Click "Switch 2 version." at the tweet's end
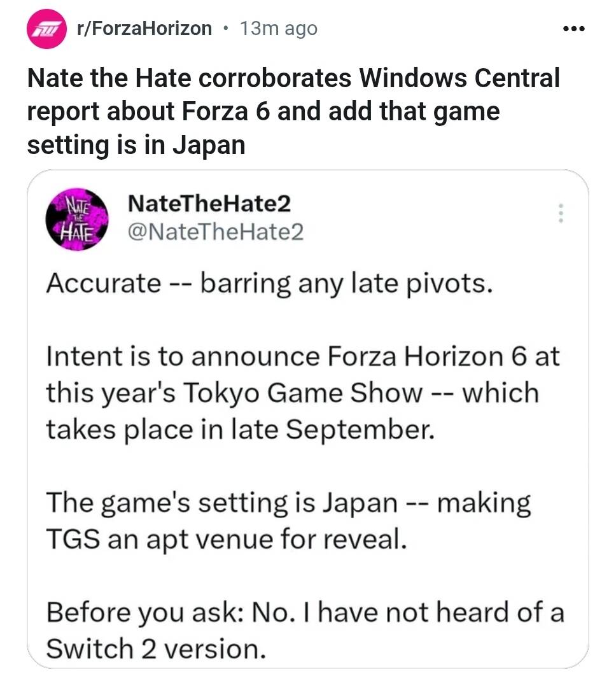616x674 pixels. coord(155,649)
